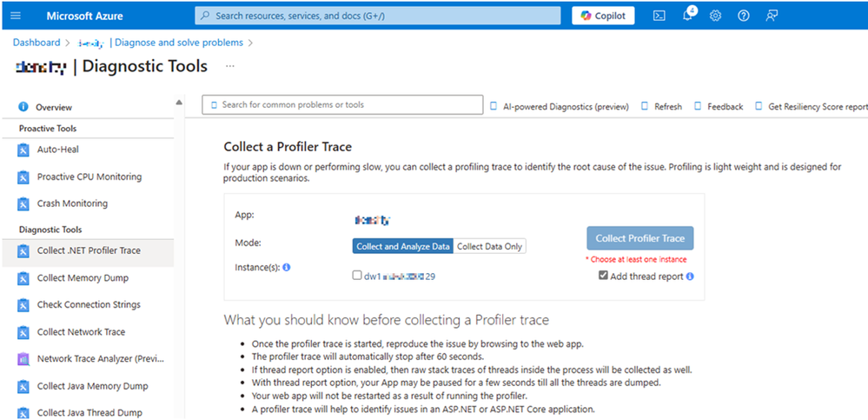This screenshot has height=420, width=868.
Task: Open the feedback person icon in header
Action: 772,16
